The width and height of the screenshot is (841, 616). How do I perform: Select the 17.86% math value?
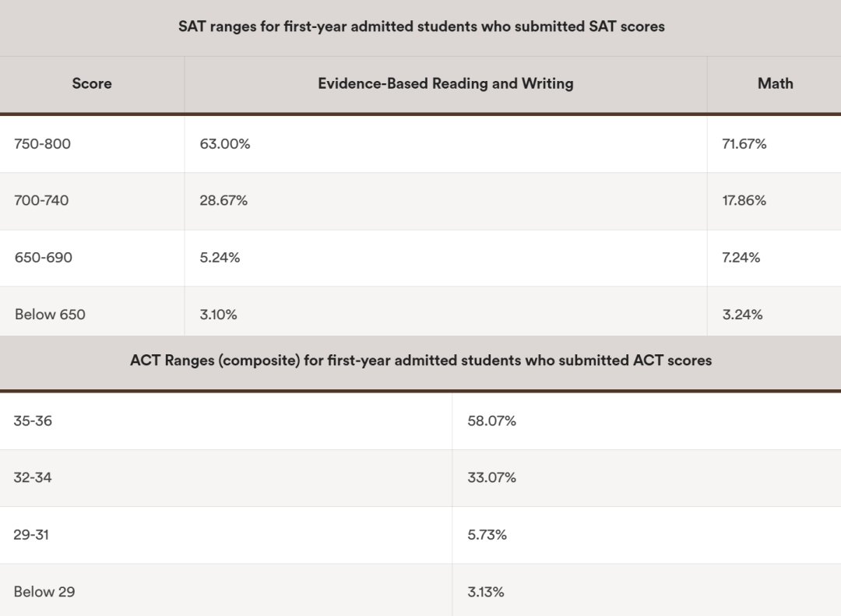(744, 201)
